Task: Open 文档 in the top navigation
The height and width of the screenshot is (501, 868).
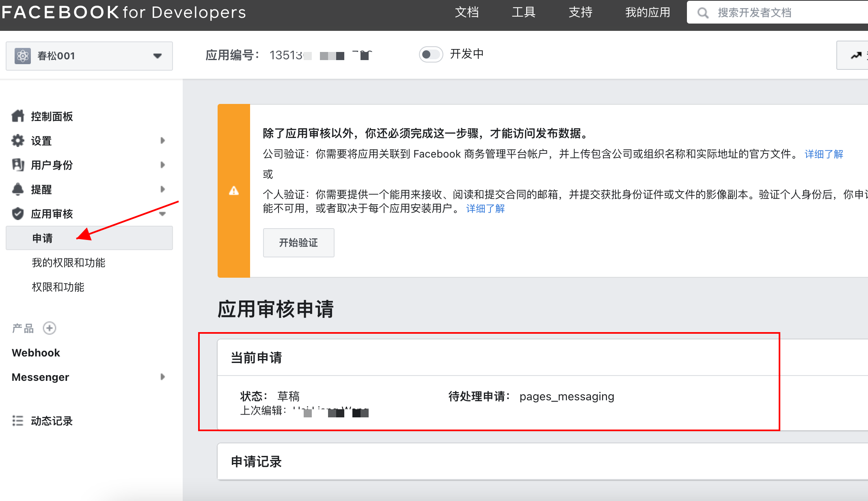Action: 467,12
